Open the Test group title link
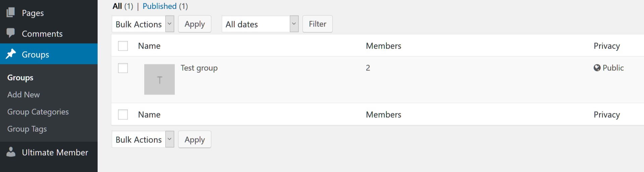Image resolution: width=644 pixels, height=172 pixels. pyautogui.click(x=199, y=68)
